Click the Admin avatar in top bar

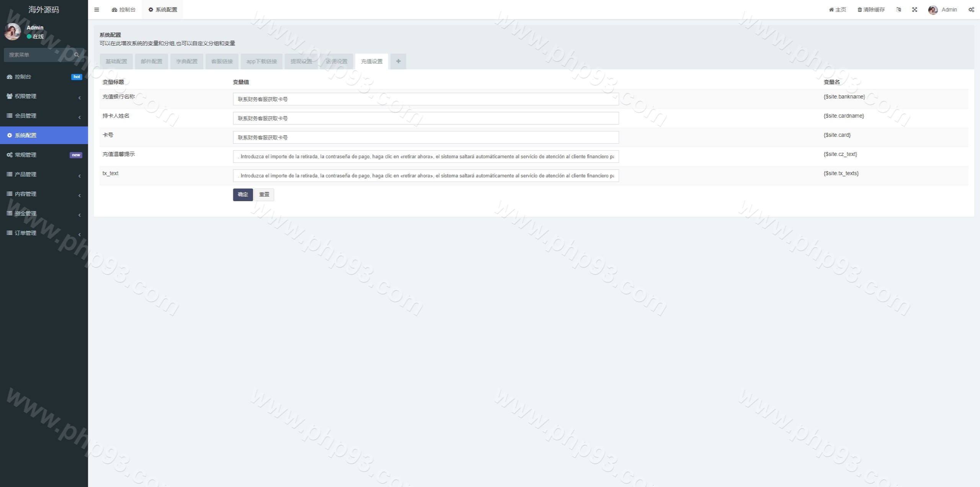[933, 10]
